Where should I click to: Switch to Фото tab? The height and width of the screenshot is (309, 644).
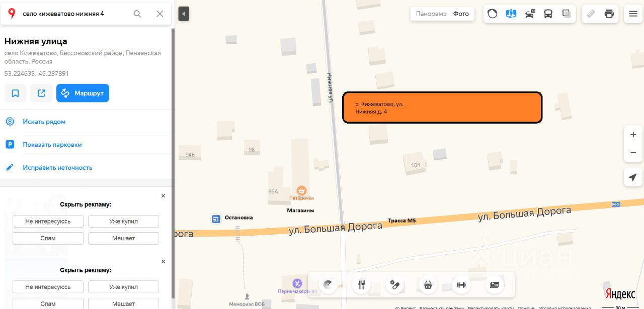461,14
